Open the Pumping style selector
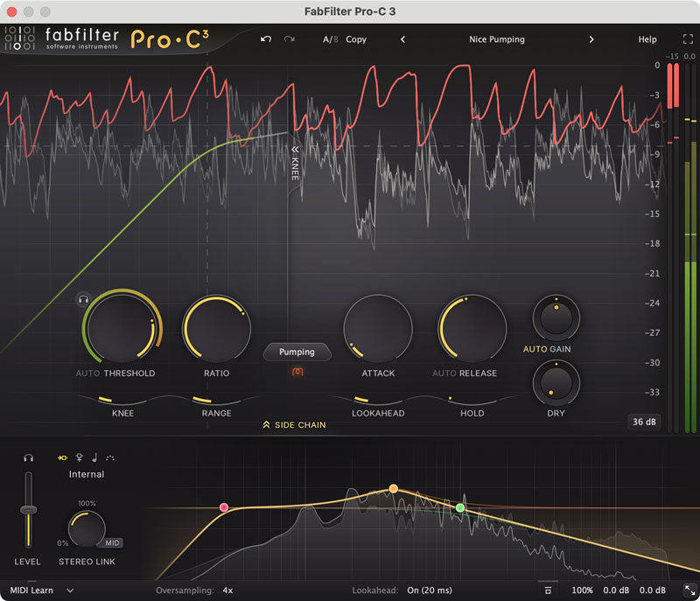The image size is (700, 601). 297,352
